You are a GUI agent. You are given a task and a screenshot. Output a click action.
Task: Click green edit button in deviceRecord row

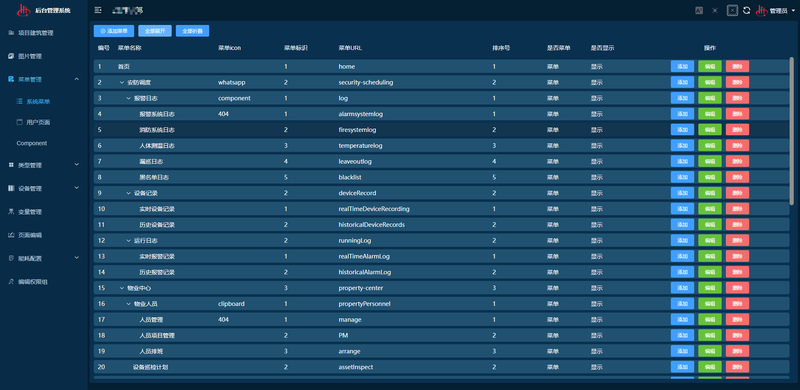(710, 193)
